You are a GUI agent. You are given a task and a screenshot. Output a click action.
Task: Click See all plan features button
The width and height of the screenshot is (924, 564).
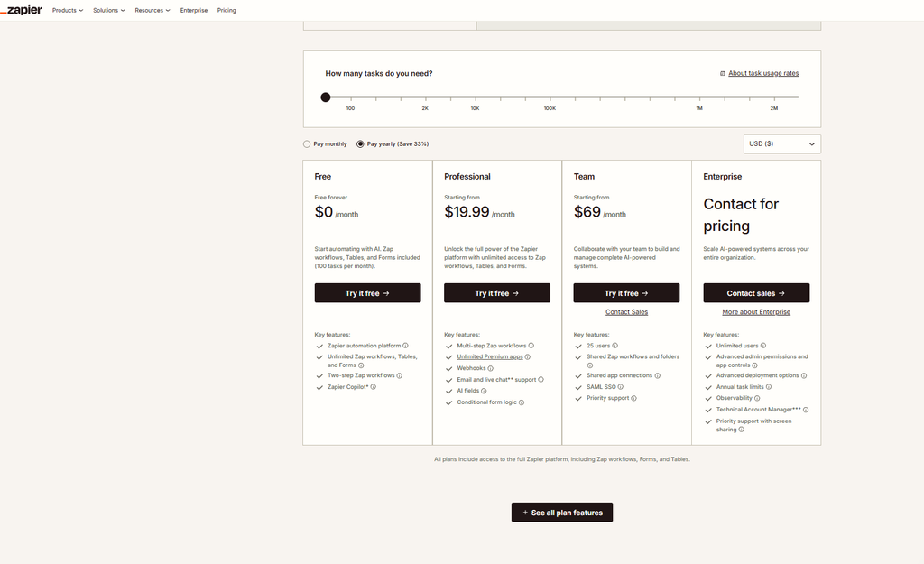[x=562, y=513]
